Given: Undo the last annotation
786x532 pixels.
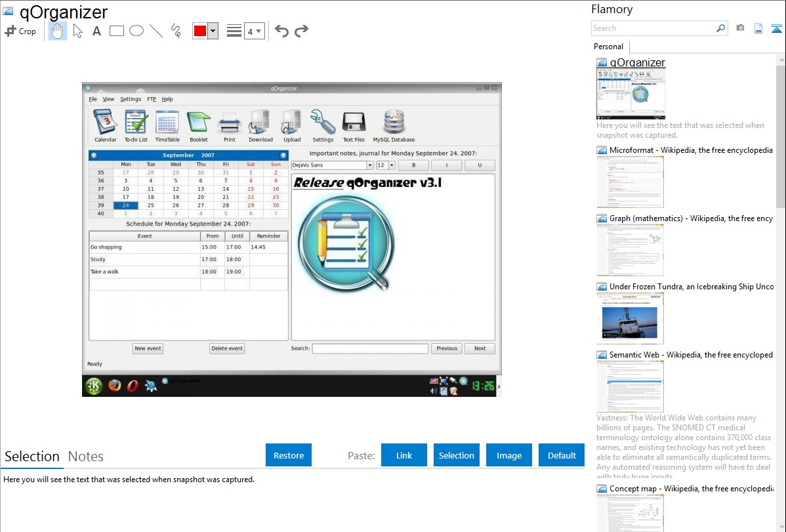Looking at the screenshot, I should click(281, 31).
